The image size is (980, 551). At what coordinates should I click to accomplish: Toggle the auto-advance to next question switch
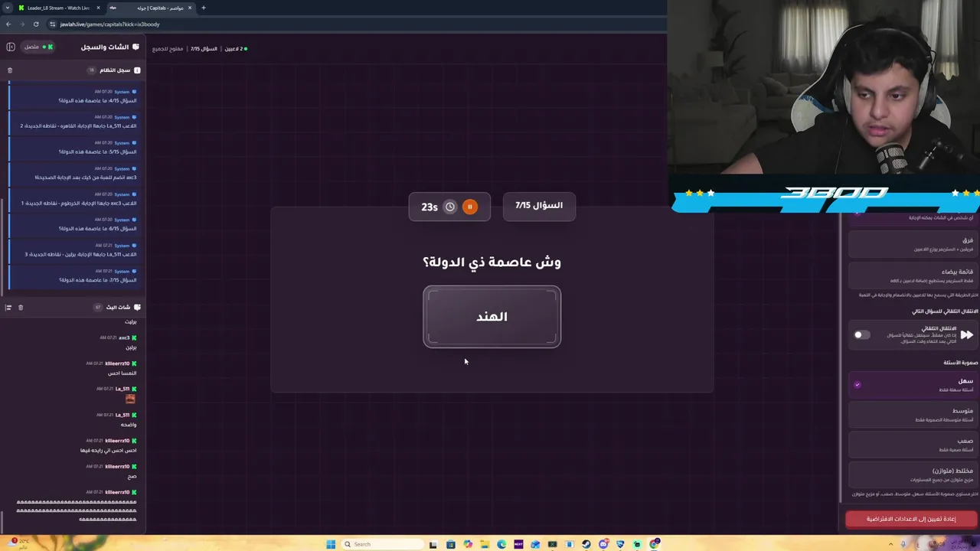[x=862, y=334]
